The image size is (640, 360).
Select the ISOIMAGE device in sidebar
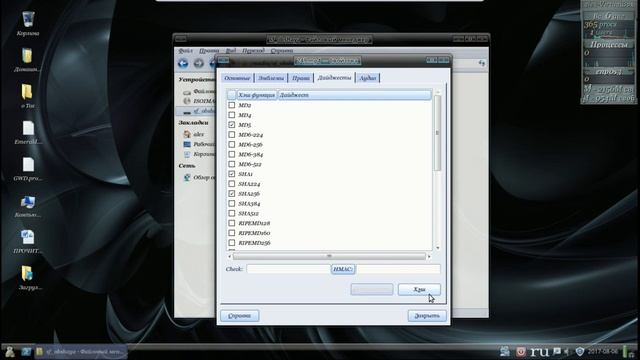[x=199, y=101]
